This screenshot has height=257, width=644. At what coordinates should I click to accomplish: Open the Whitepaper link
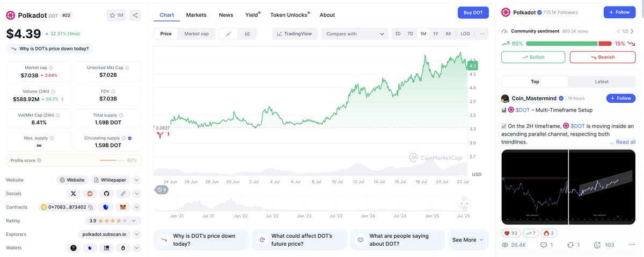[110, 180]
